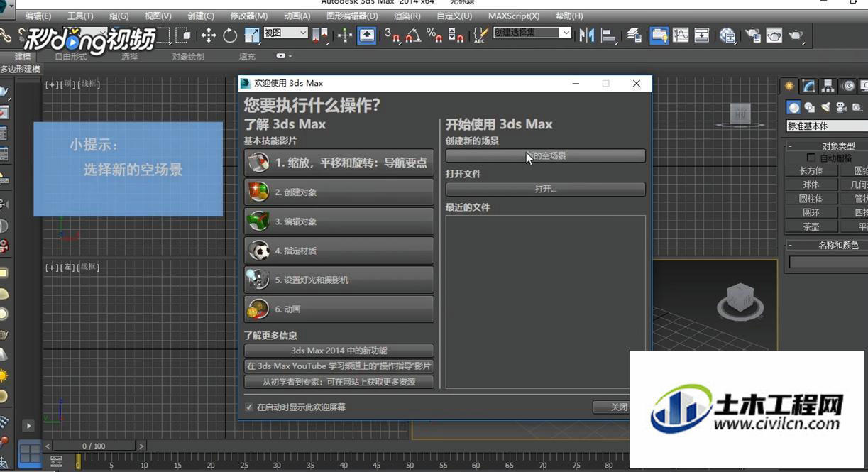Open the MAXScript(X) menu

(514, 16)
